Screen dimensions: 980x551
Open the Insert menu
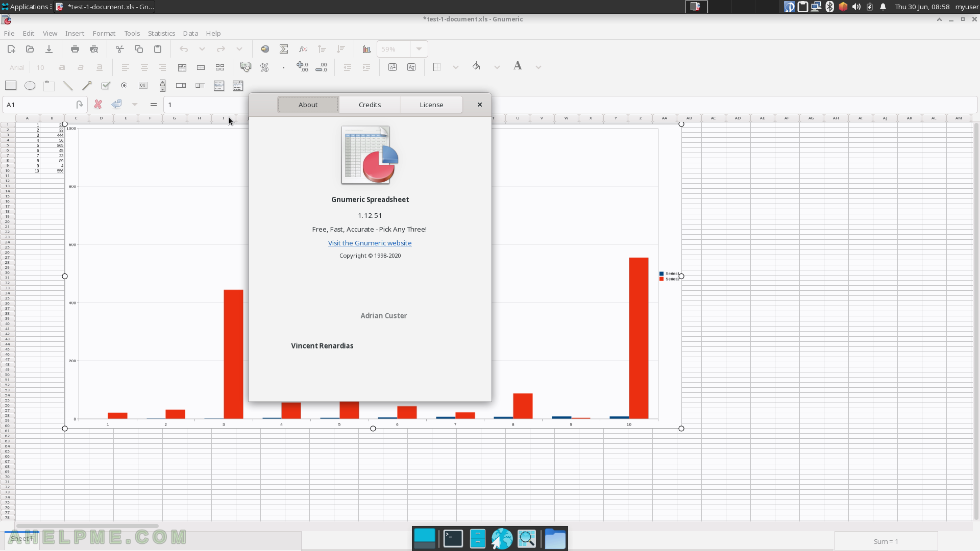pyautogui.click(x=75, y=33)
